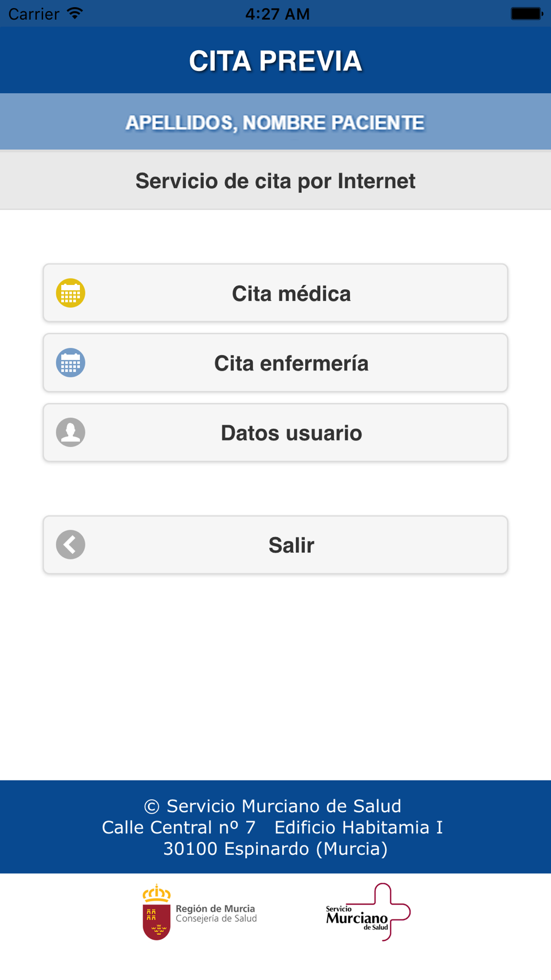Viewport: 551px width, 980px height.
Task: Tap the Región de Murcia coat of arms logo
Action: (156, 912)
